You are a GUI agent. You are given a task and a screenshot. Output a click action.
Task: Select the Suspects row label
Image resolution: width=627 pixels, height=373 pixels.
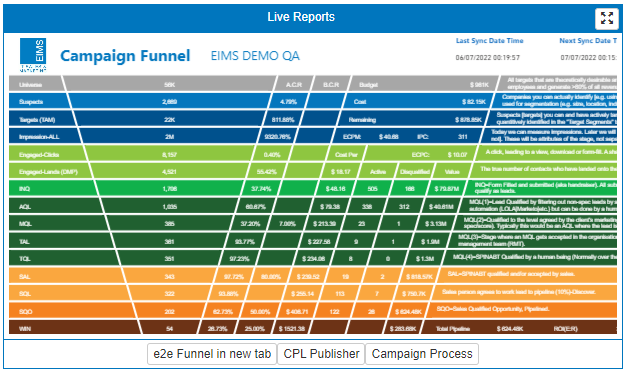(x=31, y=102)
